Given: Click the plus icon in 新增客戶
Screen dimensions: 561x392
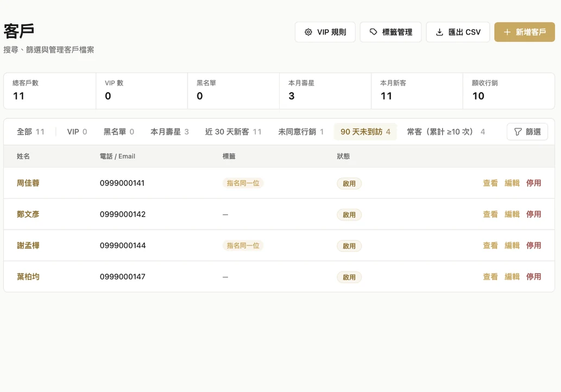Looking at the screenshot, I should click(507, 32).
